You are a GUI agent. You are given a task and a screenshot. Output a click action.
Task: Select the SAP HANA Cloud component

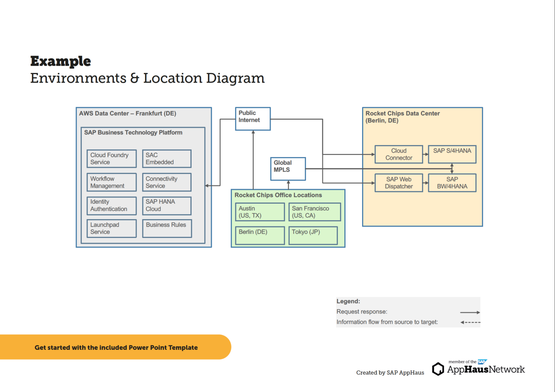coord(167,205)
